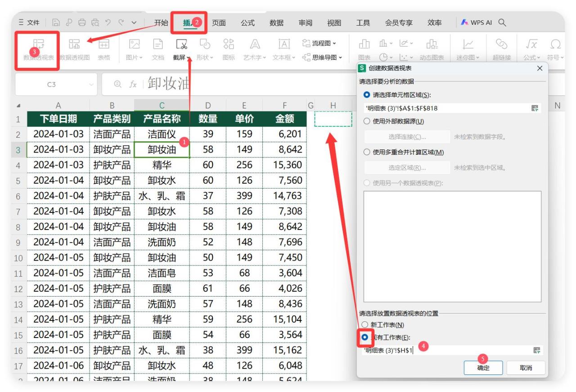Screen dimensions: 576x392
Task: Click the search magnifier beside WPS AI
Action: pos(502,23)
